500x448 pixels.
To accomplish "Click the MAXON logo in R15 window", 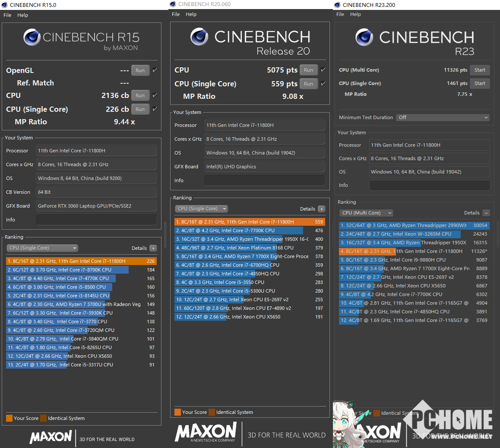I will pos(51,436).
